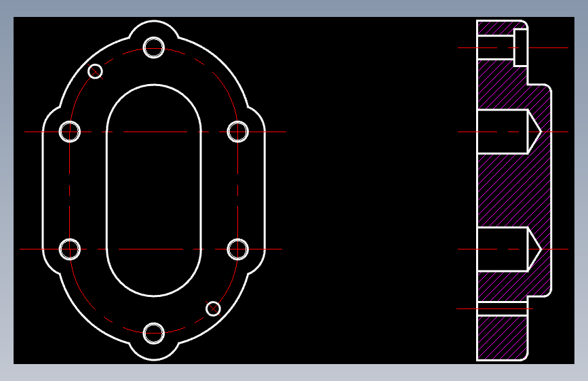Click the topmost bolt hole circle

coord(154,47)
